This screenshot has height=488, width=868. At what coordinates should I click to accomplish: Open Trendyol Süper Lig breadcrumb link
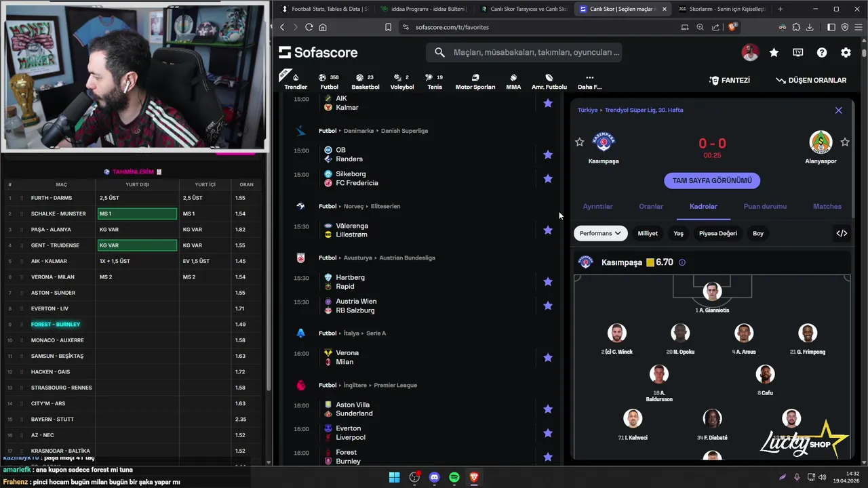coord(644,110)
